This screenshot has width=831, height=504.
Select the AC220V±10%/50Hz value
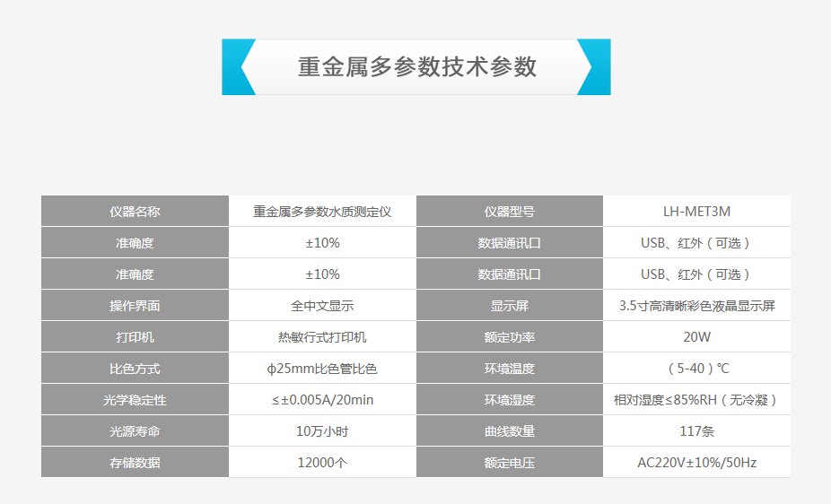click(x=697, y=462)
